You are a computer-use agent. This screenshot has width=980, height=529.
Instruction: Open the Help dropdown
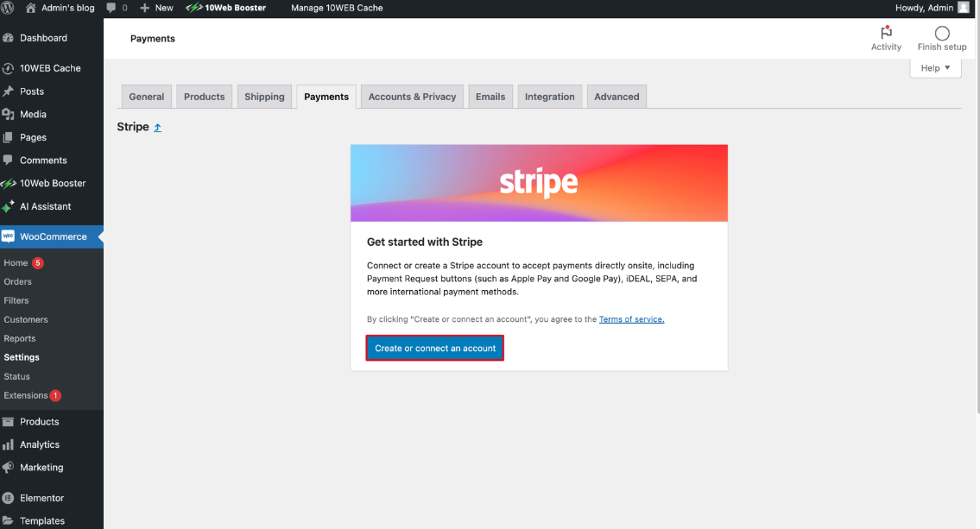(935, 67)
